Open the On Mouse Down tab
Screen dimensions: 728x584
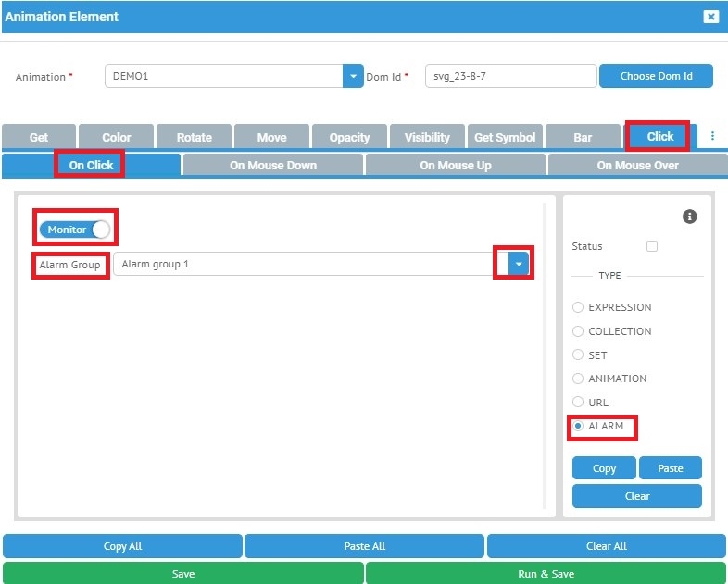click(273, 166)
